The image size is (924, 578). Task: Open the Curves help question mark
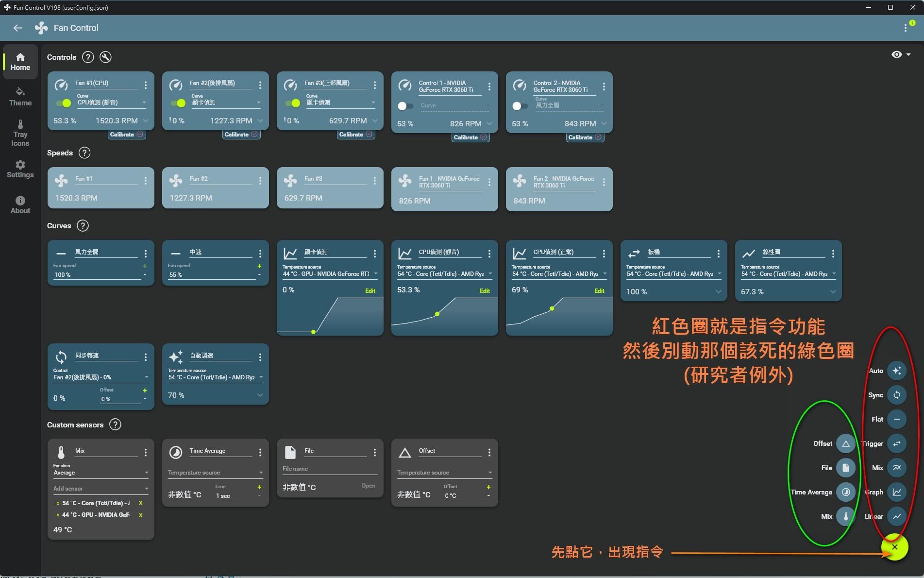pyautogui.click(x=83, y=226)
